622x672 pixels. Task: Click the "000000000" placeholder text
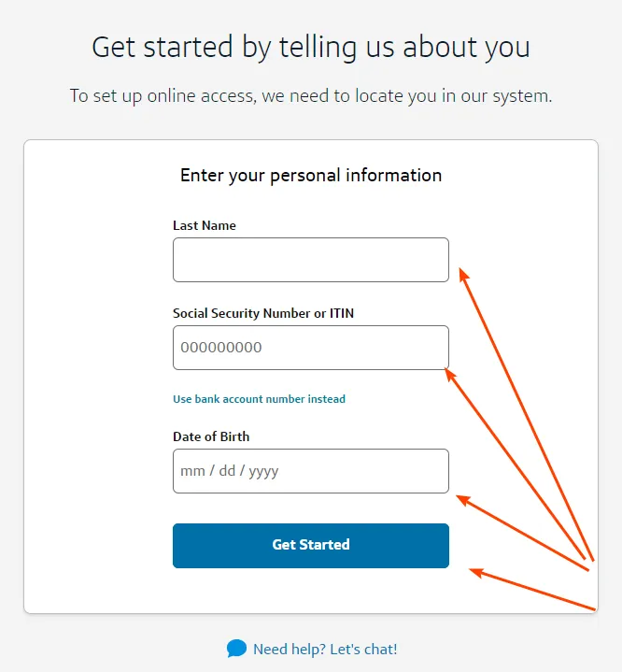(x=221, y=348)
